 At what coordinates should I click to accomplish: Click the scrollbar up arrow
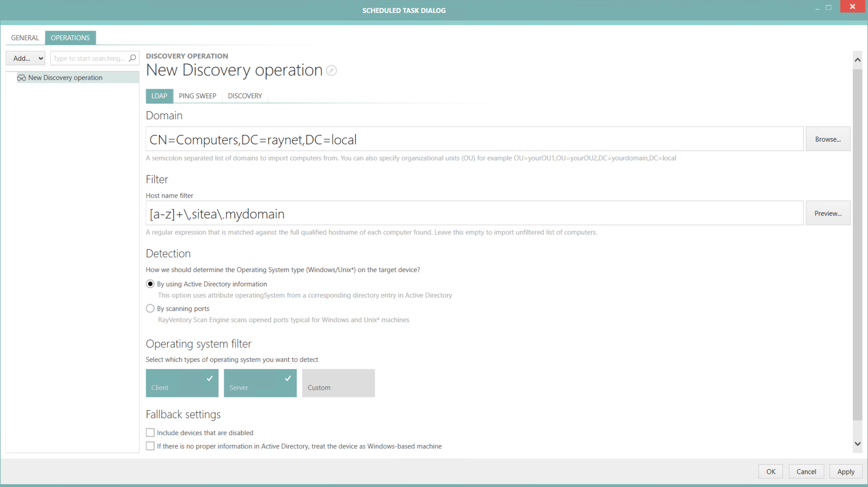858,59
